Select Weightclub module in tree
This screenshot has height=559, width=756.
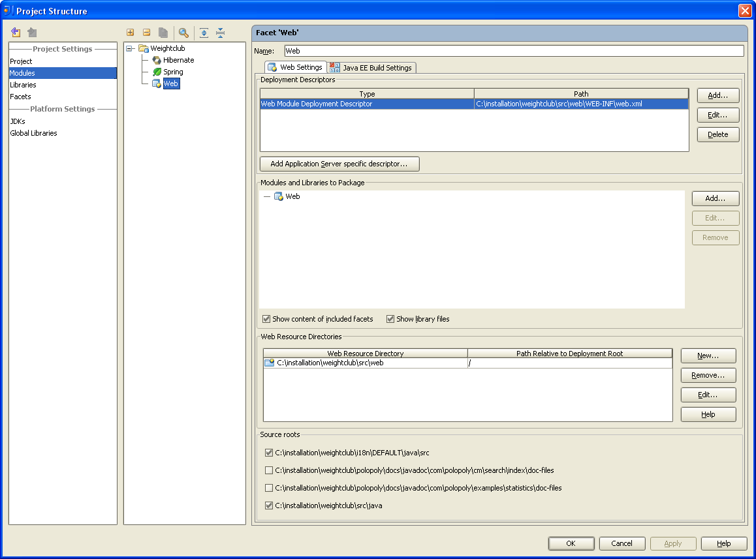click(x=168, y=48)
